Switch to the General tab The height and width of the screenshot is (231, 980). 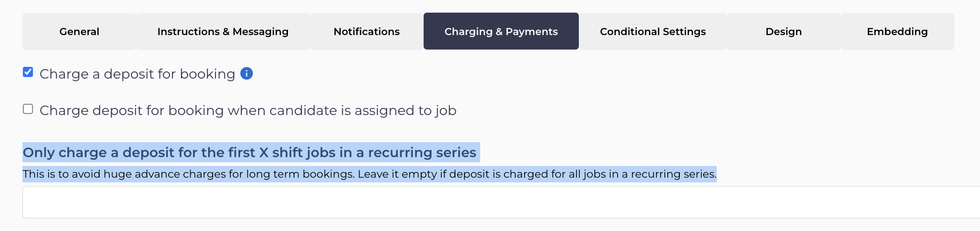tap(79, 31)
